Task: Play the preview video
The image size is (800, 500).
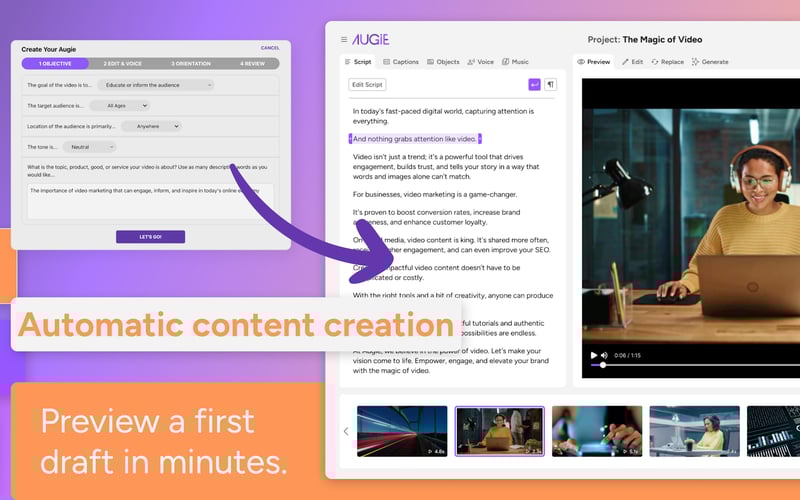Action: tap(594, 355)
